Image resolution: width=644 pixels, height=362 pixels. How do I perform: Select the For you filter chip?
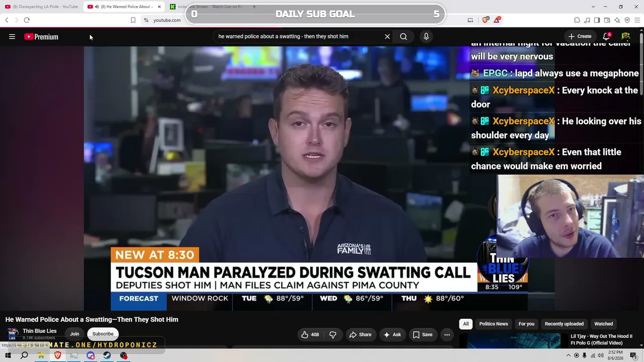tap(526, 324)
